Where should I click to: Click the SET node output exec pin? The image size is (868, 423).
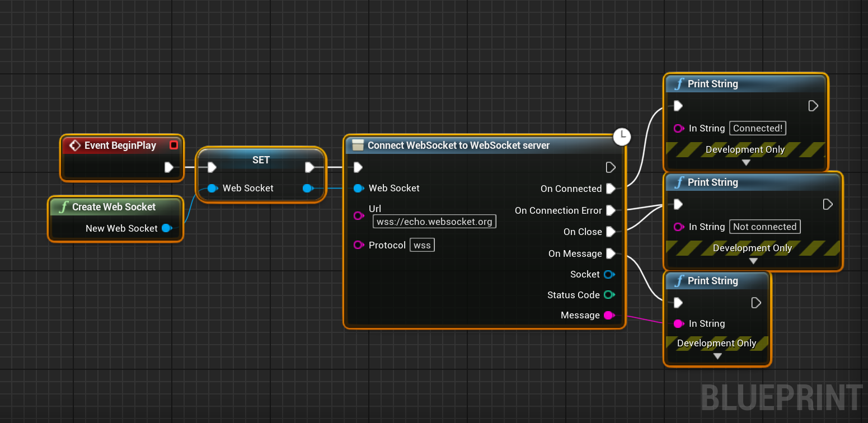[309, 167]
